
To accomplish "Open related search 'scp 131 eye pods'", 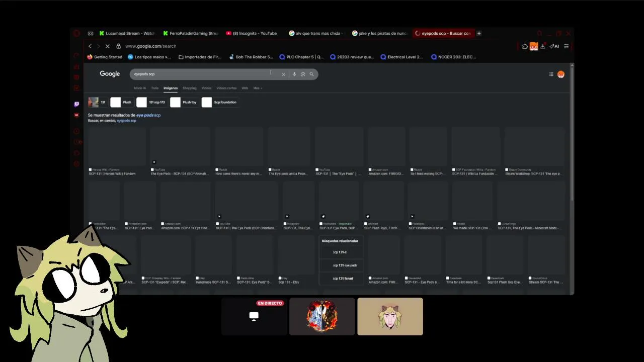I will pyautogui.click(x=340, y=265).
